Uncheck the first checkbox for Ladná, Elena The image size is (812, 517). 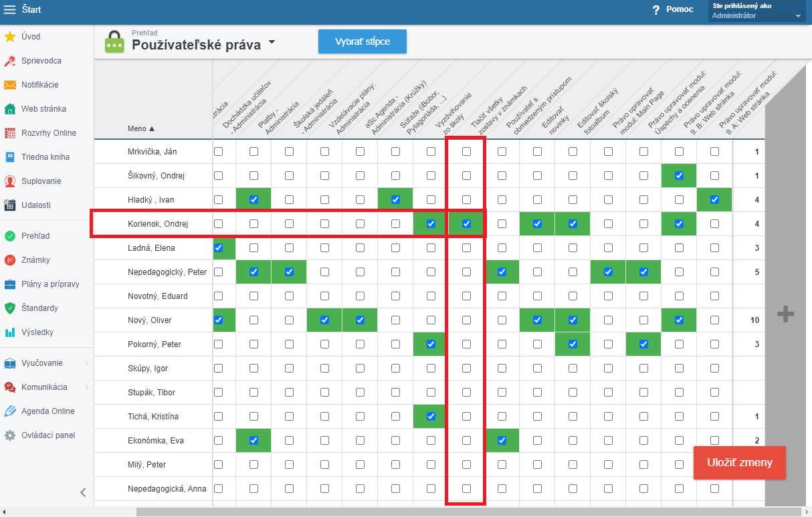pos(219,248)
